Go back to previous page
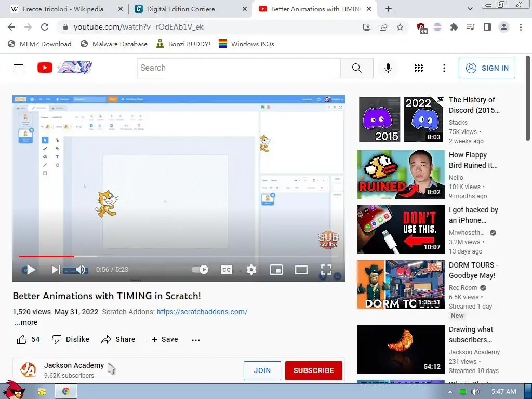The image size is (532, 399). point(11,27)
